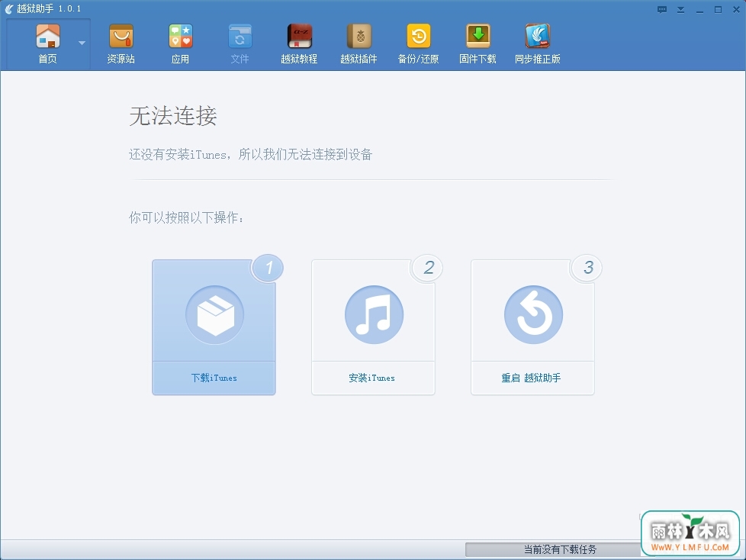This screenshot has height=560, width=746.
Task: Close the 越狱助手 window
Action: point(736,9)
